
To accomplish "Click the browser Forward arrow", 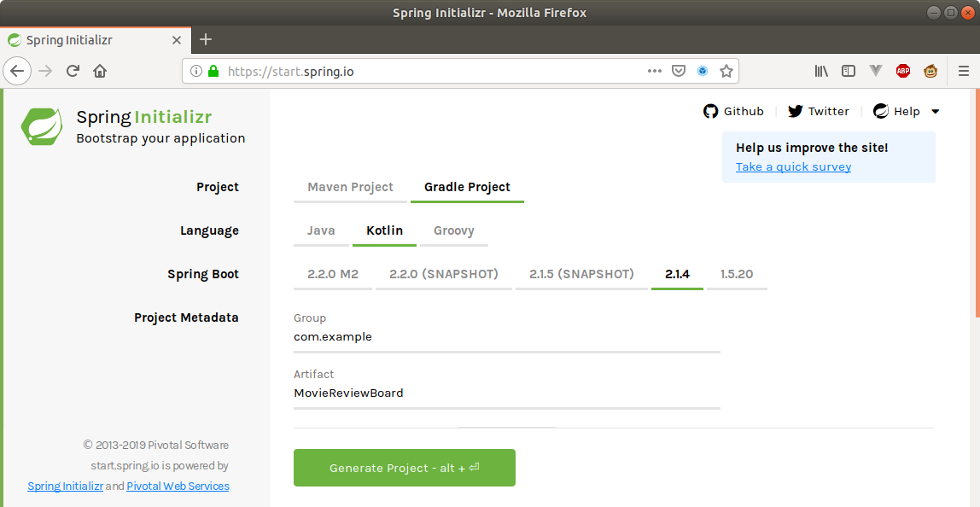I will 45,71.
